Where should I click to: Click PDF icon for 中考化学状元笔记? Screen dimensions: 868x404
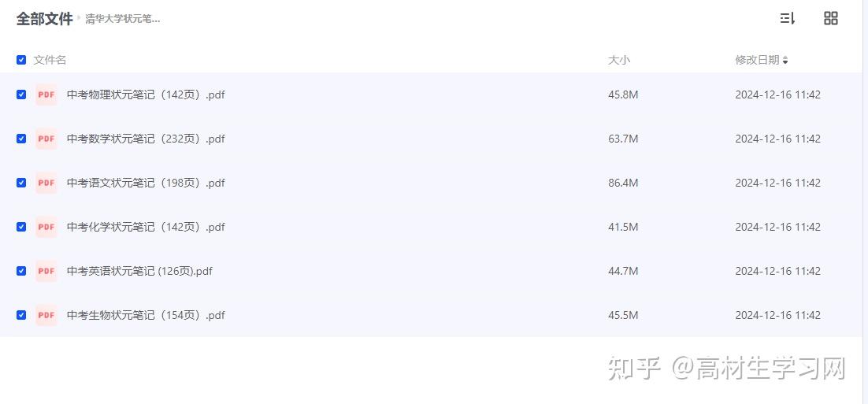(46, 227)
